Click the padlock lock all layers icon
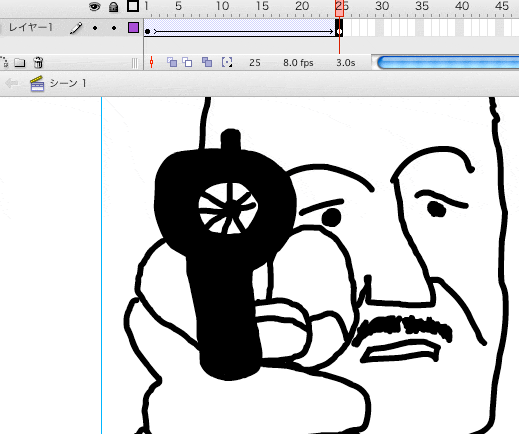The width and height of the screenshot is (519, 434). pos(114,7)
